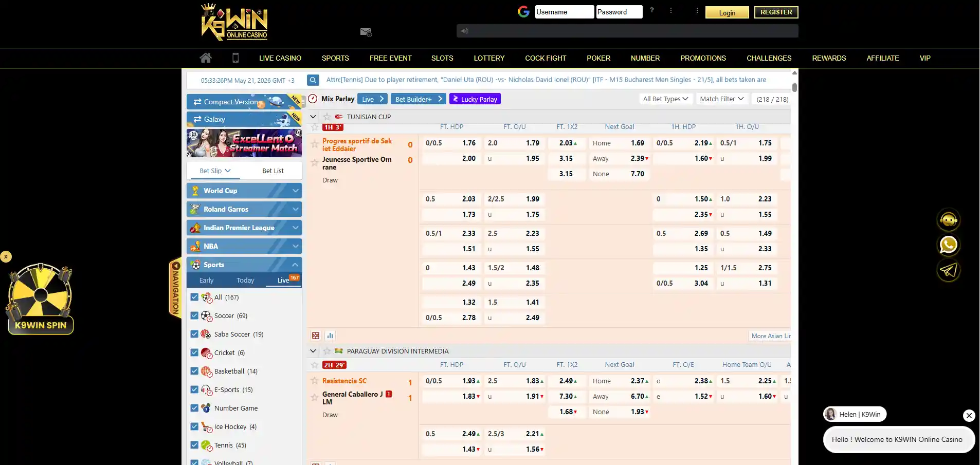Viewport: 980px width, 465px height.
Task: Open the Match Filter dropdown
Action: coord(721,99)
